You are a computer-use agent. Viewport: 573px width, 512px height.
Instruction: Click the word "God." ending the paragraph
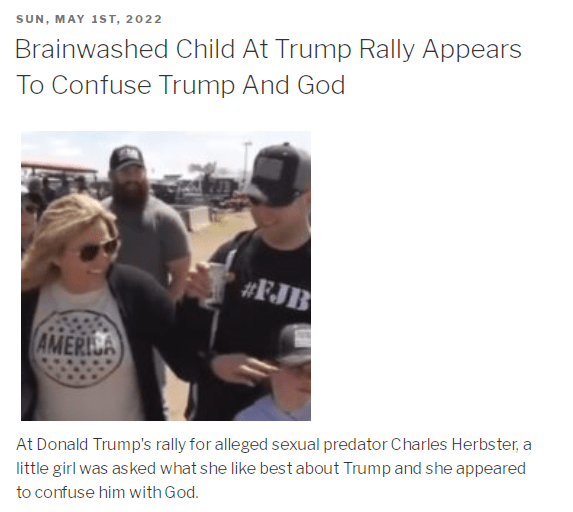point(181,492)
